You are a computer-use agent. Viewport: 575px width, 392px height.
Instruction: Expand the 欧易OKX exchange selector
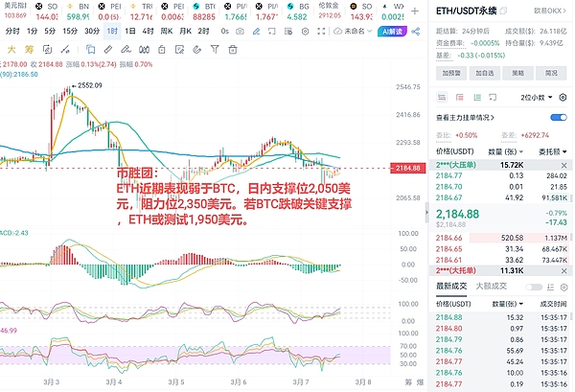coord(550,12)
